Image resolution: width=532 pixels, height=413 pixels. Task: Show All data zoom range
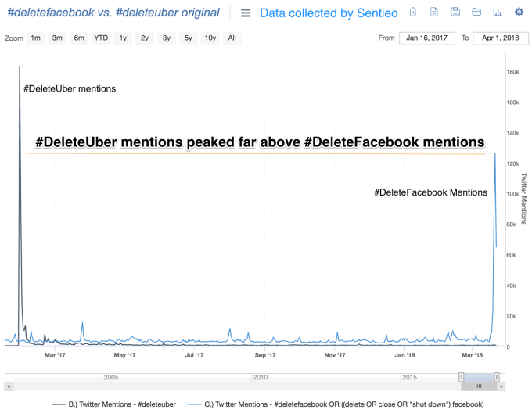232,38
